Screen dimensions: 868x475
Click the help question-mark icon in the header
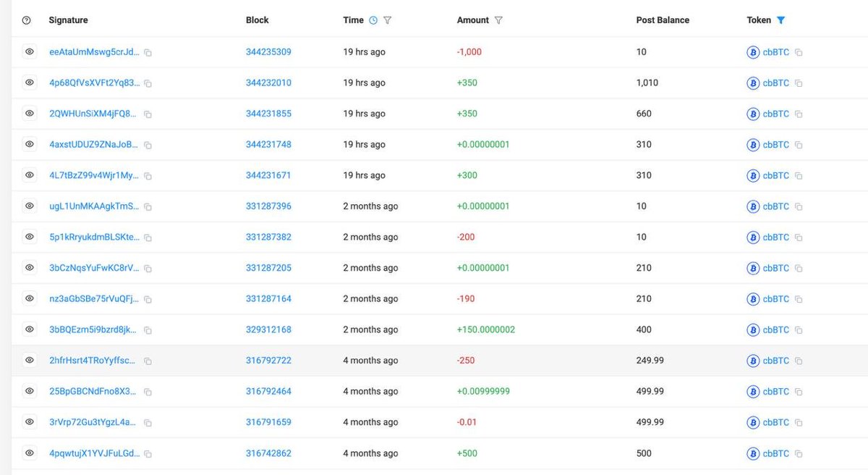coord(27,20)
